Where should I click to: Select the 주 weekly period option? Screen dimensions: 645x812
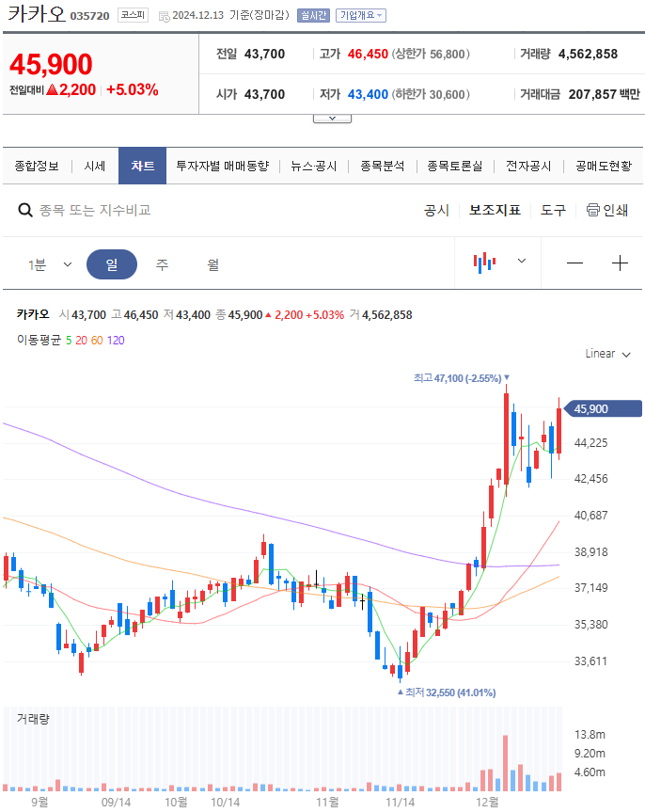coord(162,264)
